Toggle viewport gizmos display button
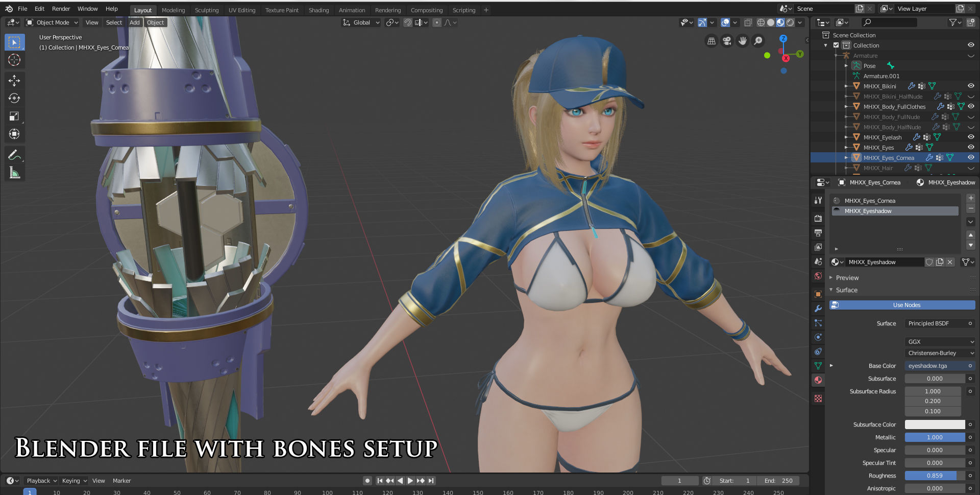 pos(702,22)
